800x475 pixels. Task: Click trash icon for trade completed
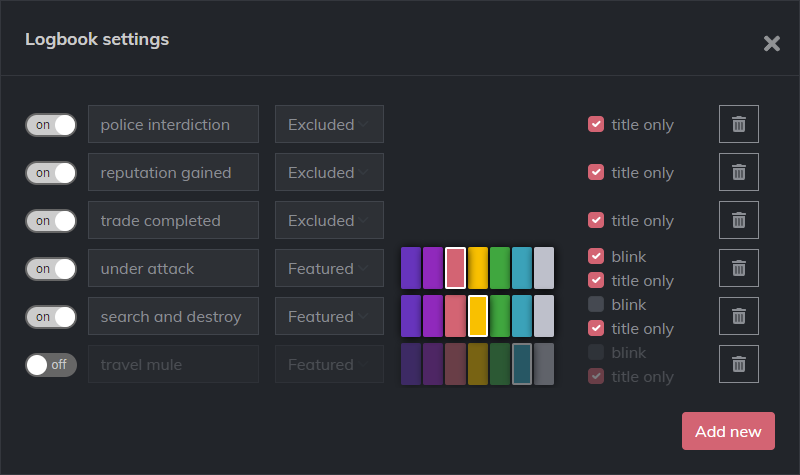(x=739, y=220)
